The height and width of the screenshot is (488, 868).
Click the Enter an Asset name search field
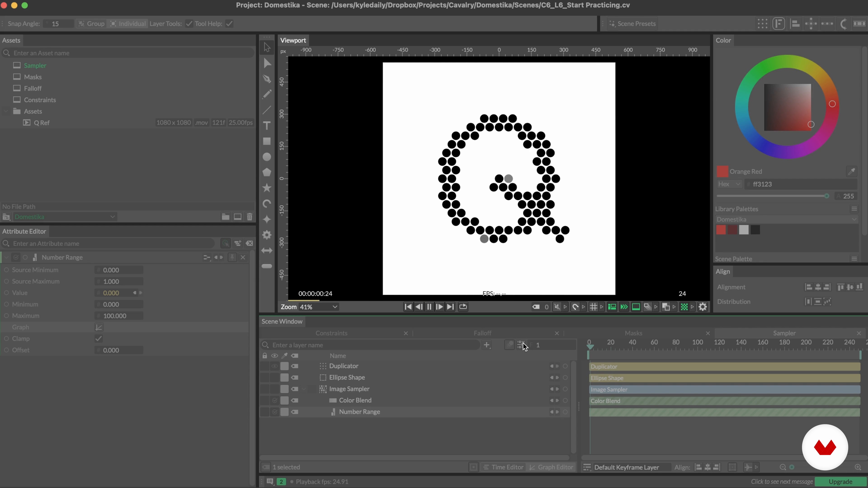pos(128,53)
